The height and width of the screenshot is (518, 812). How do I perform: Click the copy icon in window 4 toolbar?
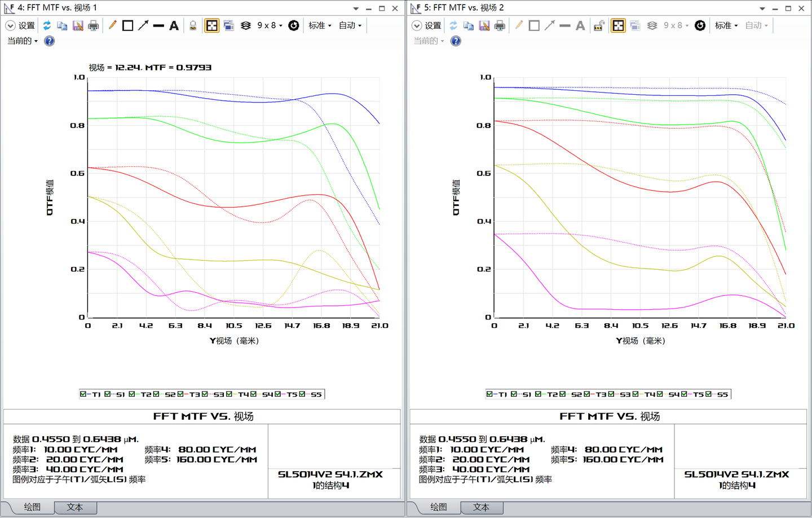point(62,25)
